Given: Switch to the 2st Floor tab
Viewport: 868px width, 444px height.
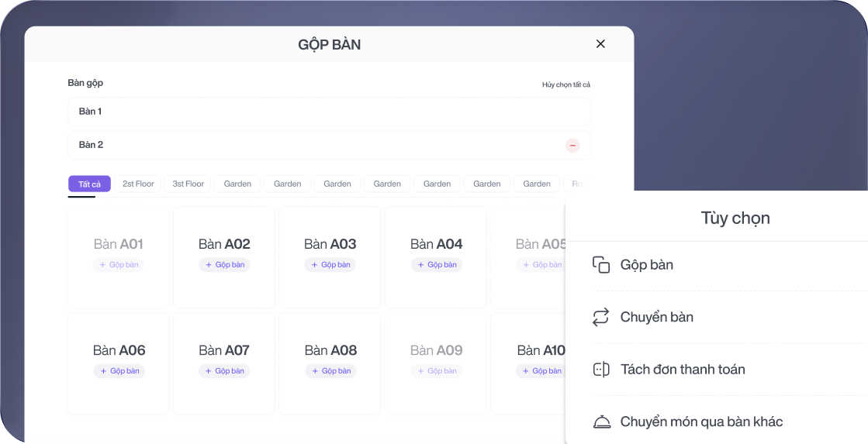Looking at the screenshot, I should 138,184.
